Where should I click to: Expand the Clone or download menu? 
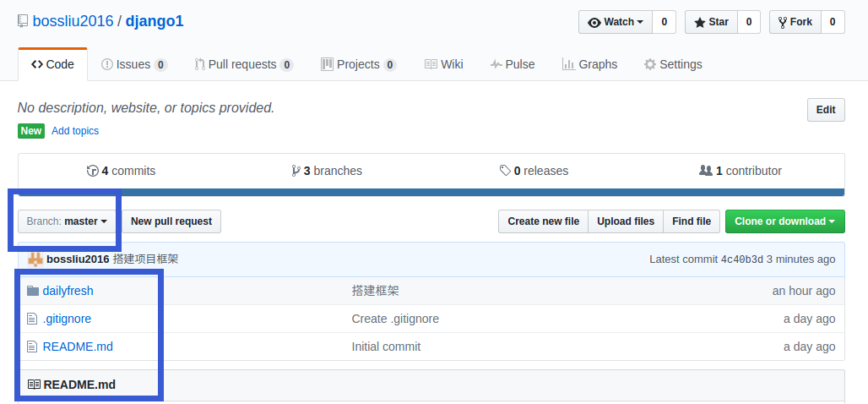click(784, 221)
